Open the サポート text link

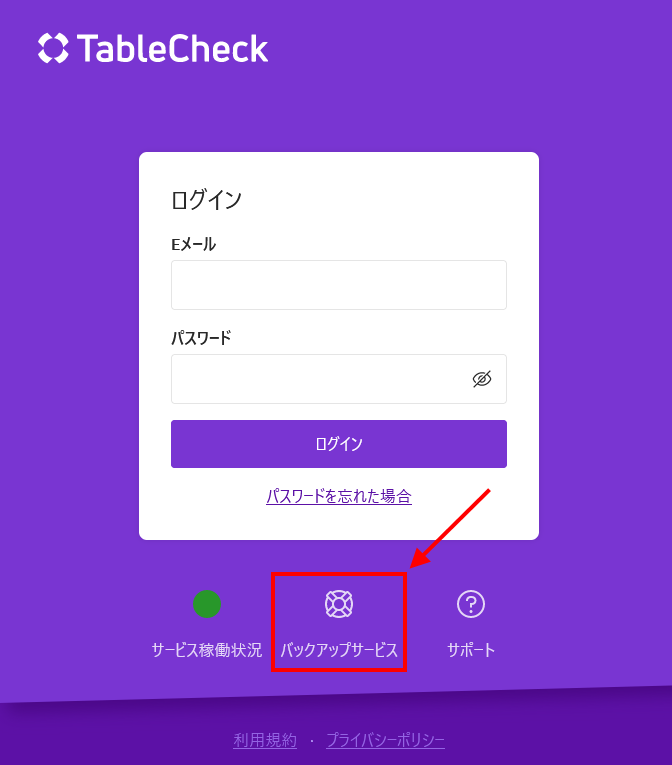[x=471, y=650]
